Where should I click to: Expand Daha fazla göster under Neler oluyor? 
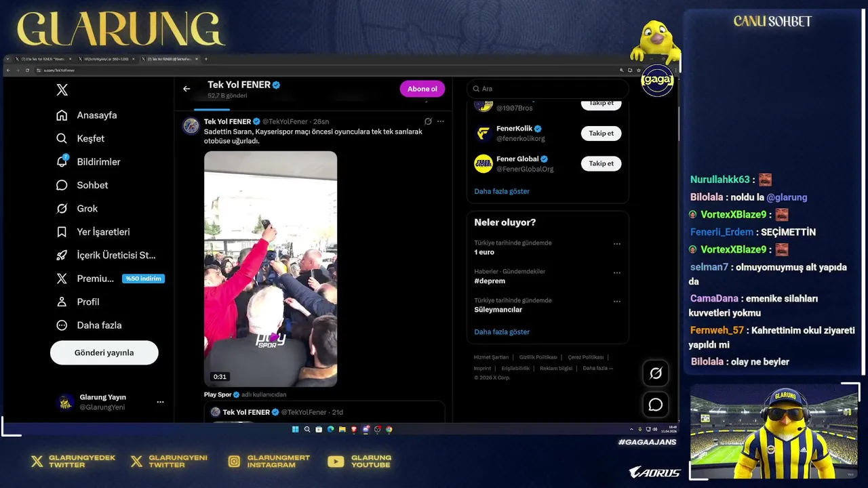point(502,332)
